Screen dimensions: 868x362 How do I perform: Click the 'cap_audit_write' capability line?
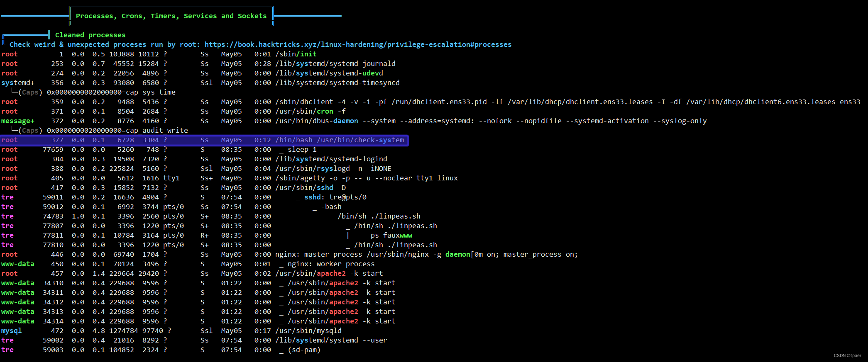(117, 130)
